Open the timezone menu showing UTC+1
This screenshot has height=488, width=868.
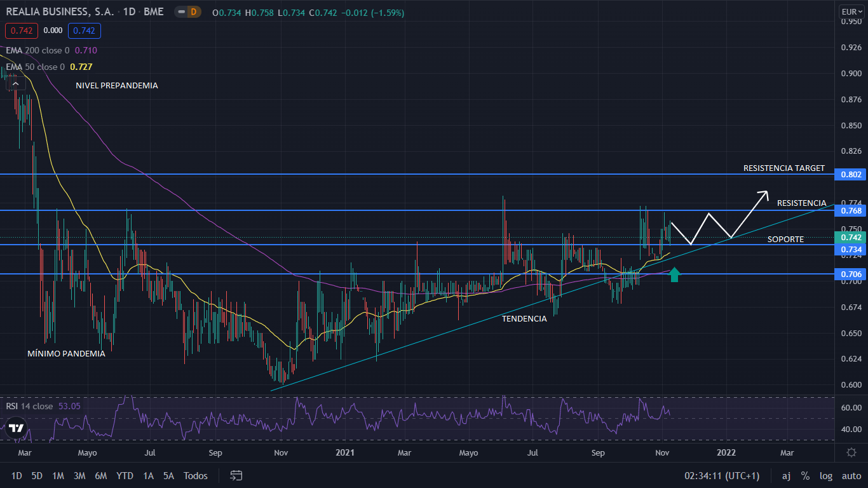click(x=721, y=475)
